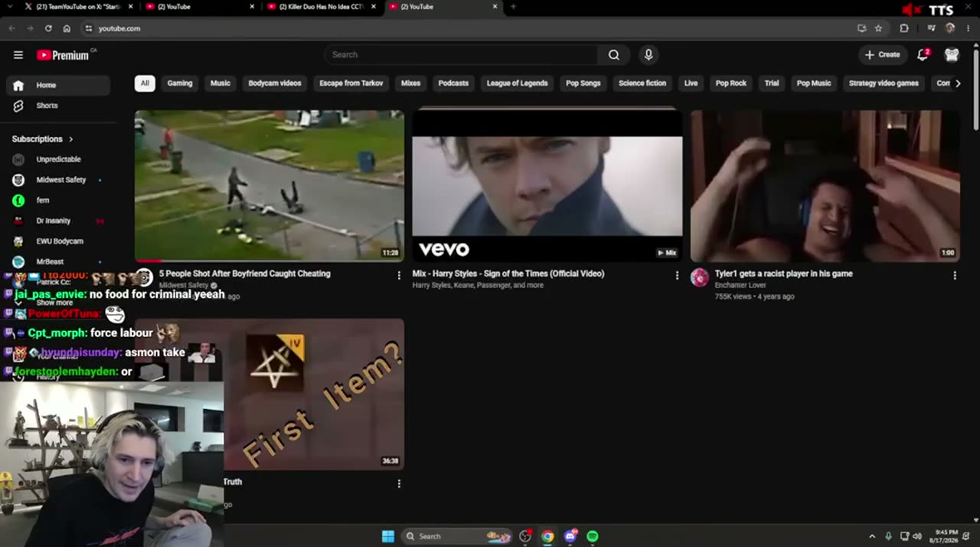980x547 pixels.
Task: Play the Harry Styles vevo thumbnail
Action: coord(547,186)
